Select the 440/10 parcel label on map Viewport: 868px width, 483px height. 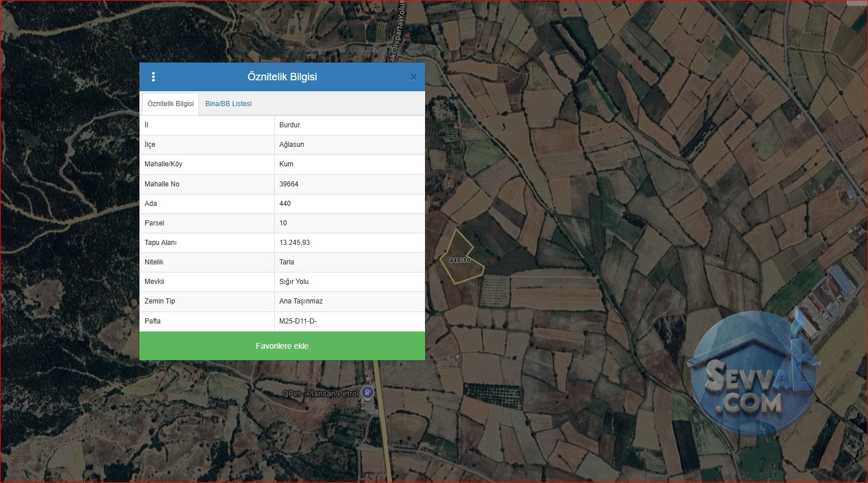[x=460, y=260]
